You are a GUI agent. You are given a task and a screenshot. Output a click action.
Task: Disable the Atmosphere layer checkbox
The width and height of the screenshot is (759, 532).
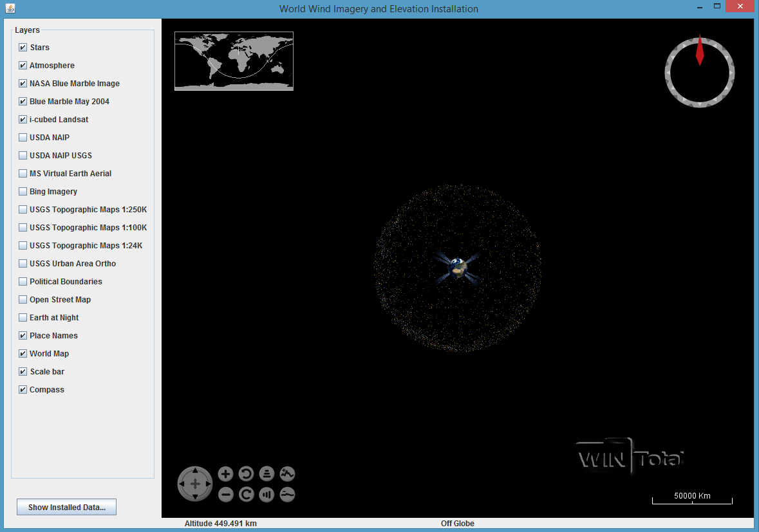click(23, 65)
